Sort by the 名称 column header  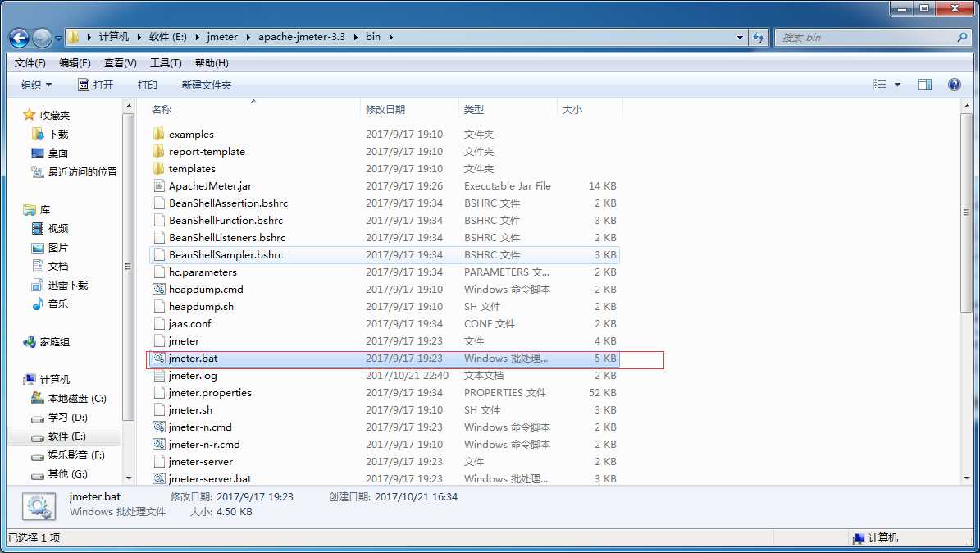coord(162,109)
